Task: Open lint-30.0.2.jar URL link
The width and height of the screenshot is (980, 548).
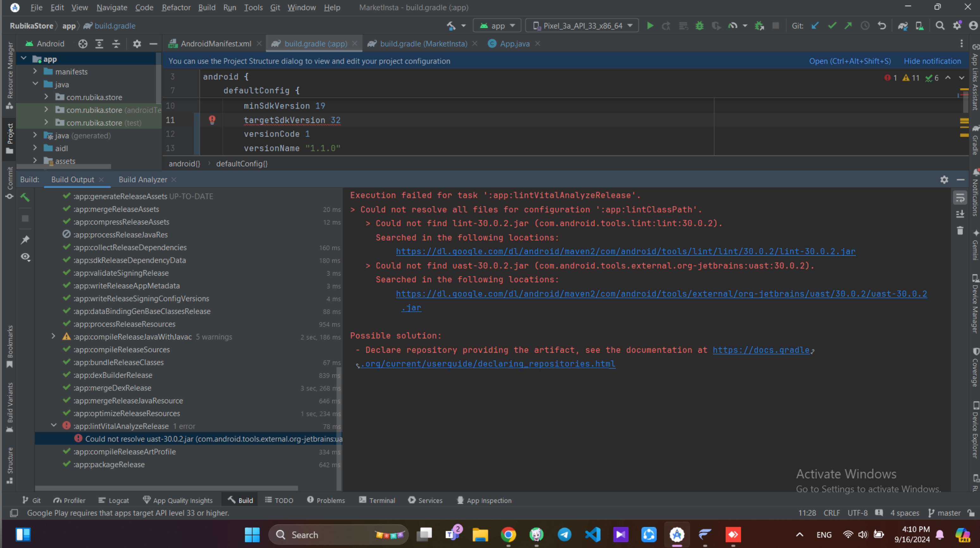Action: [626, 251]
